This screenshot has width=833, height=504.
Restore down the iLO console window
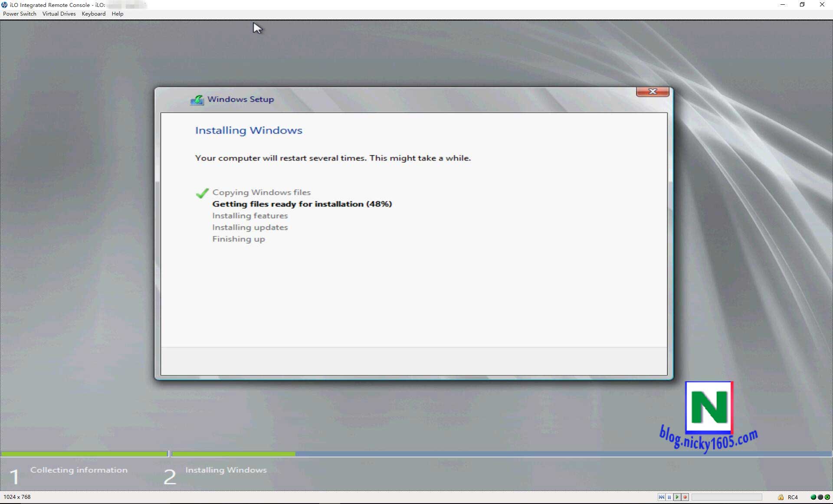click(x=802, y=5)
